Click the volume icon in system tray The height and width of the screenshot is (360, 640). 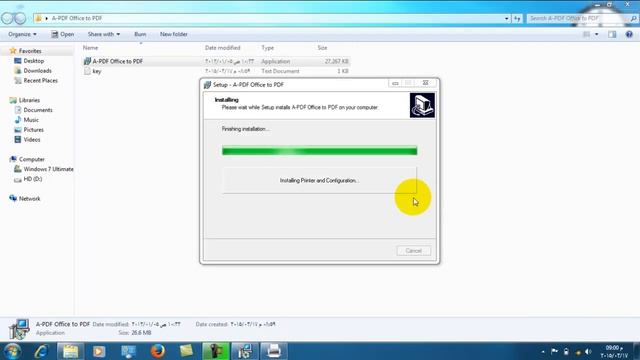click(588, 351)
